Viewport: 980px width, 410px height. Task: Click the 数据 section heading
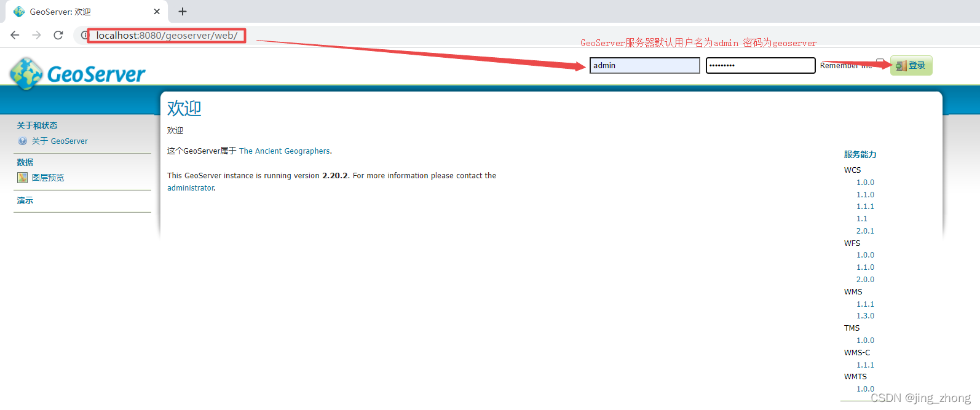25,162
